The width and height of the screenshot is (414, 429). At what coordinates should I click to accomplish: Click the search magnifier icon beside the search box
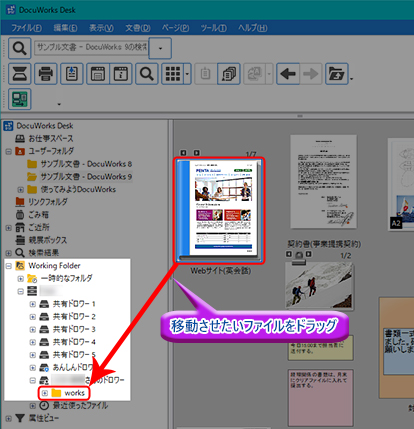coord(20,49)
